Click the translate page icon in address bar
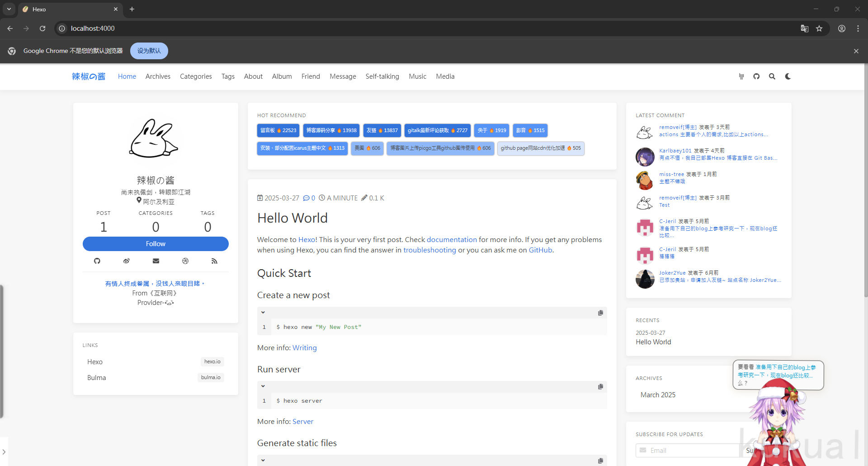 [x=805, y=29]
